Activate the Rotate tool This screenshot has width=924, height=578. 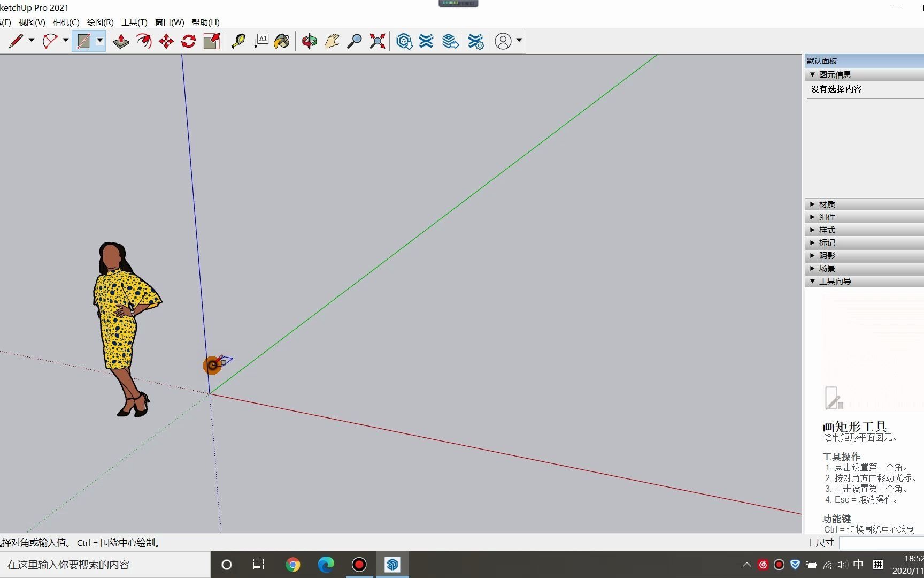click(188, 41)
